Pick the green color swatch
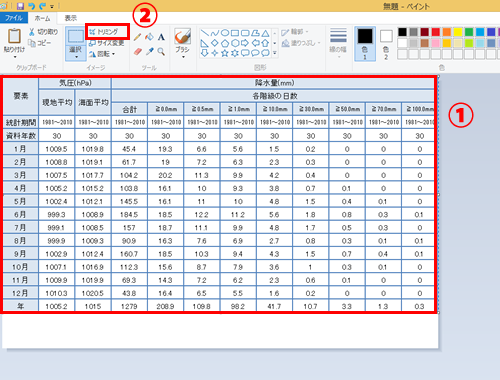 point(469,32)
